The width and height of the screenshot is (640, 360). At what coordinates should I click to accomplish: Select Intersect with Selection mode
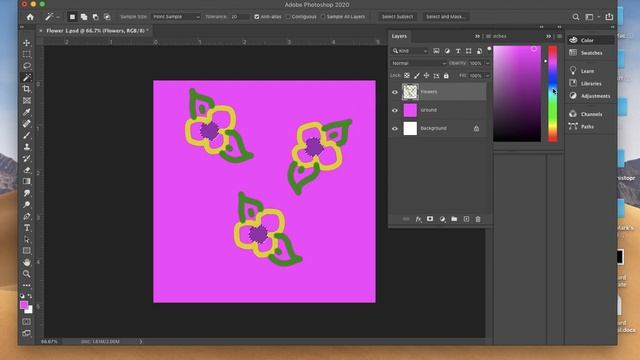click(107, 17)
